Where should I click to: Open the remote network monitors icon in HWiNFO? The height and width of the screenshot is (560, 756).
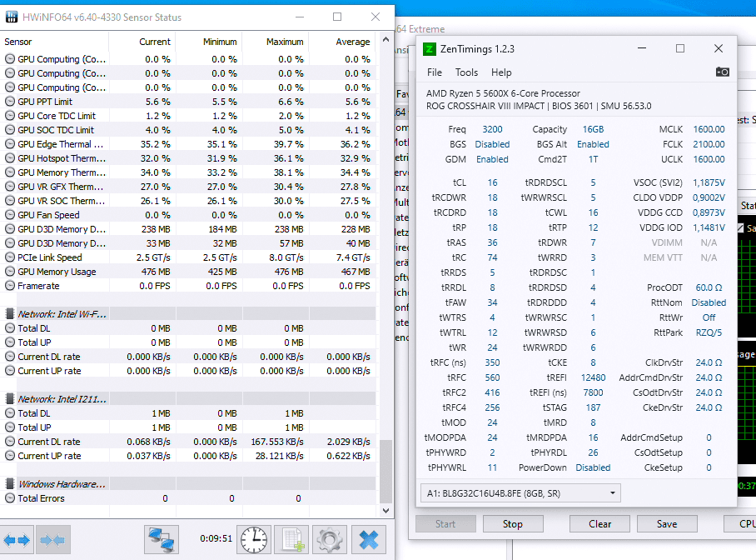click(x=162, y=539)
